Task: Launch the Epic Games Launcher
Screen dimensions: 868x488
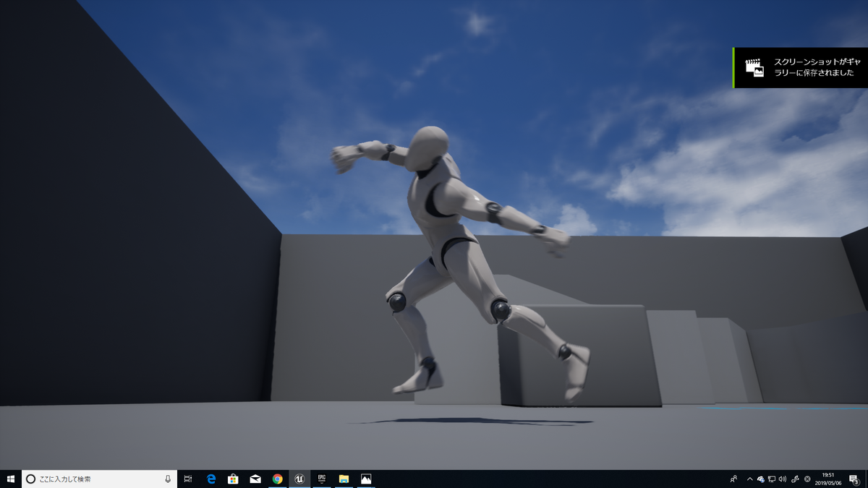Action: click(322, 479)
